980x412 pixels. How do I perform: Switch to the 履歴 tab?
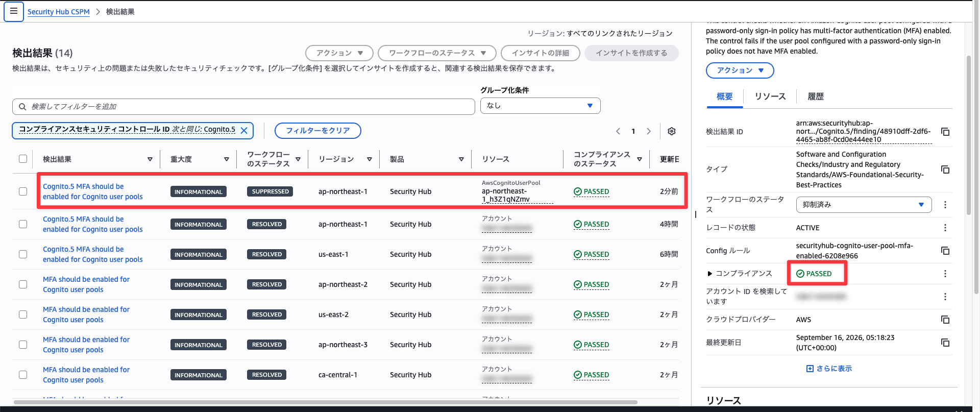tap(815, 96)
